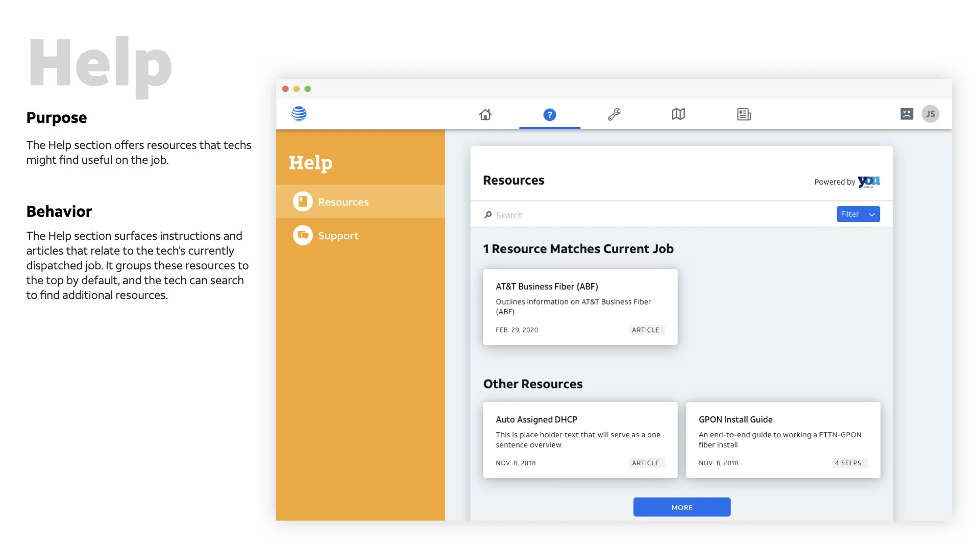Click the Resources book icon in sidebar

coord(303,202)
